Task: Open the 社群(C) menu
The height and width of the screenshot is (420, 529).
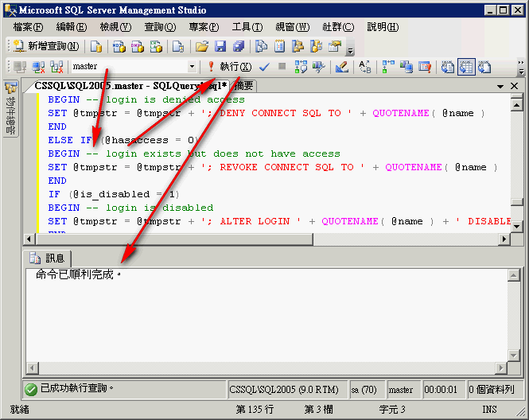Action: 338,27
